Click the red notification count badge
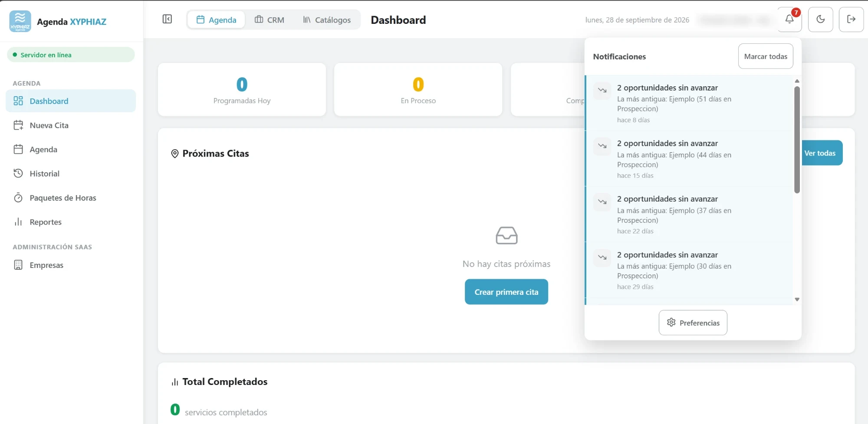This screenshot has width=868, height=424. point(796,13)
